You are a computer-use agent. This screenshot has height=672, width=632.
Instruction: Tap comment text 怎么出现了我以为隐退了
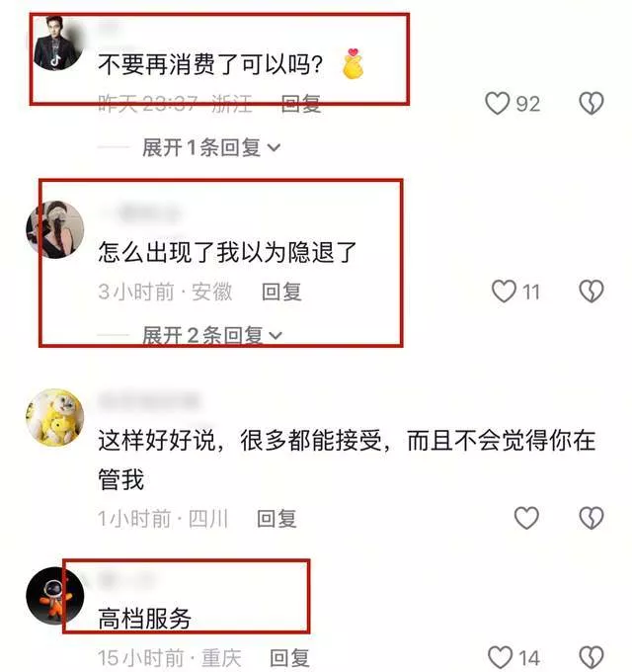click(227, 252)
